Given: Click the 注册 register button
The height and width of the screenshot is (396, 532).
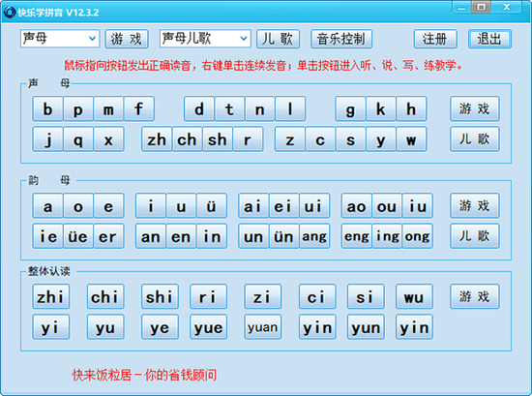Looking at the screenshot, I should point(435,39).
